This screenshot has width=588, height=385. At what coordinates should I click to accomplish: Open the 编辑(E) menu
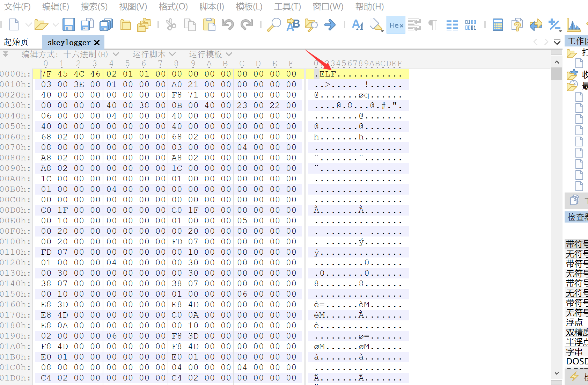point(56,6)
